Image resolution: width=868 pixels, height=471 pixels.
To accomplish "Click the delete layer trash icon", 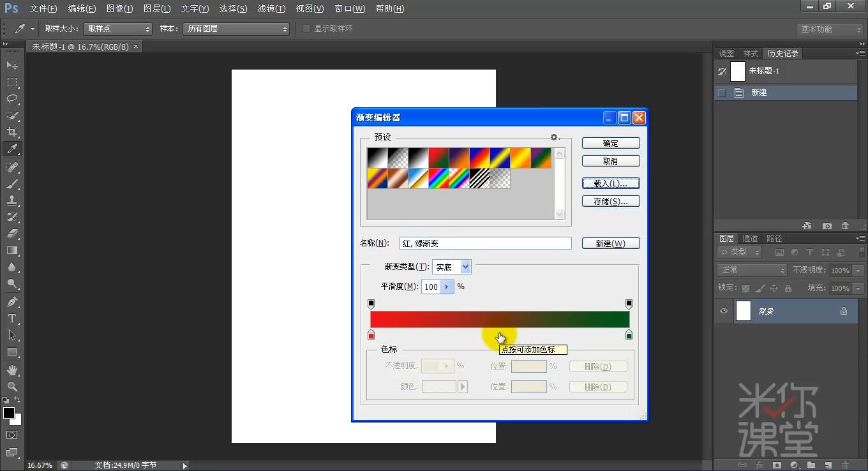I will pyautogui.click(x=845, y=225).
